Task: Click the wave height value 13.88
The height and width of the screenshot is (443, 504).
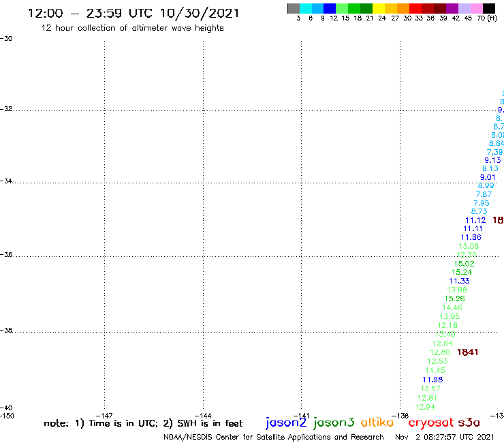Action: [457, 290]
